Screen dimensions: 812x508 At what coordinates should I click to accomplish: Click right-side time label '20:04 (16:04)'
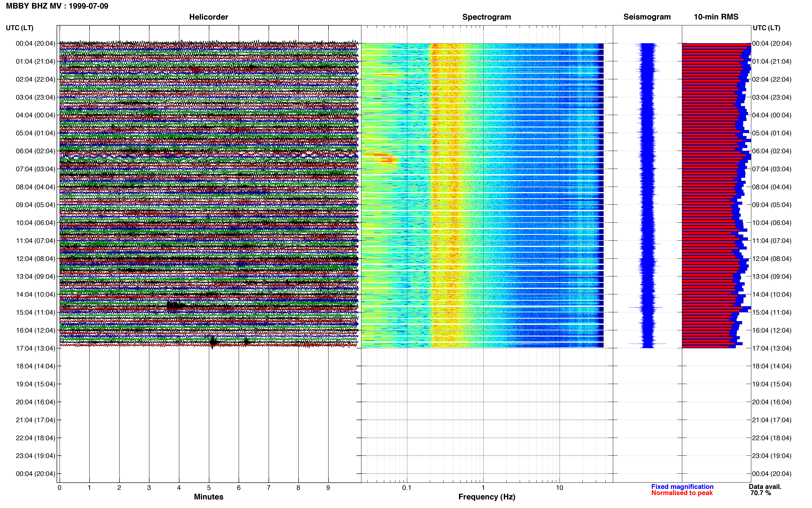772,402
